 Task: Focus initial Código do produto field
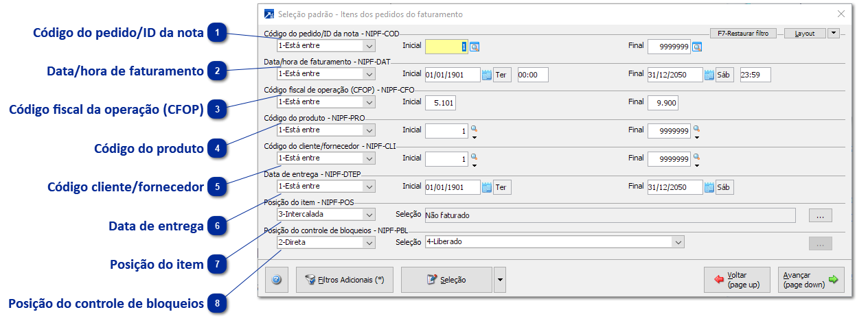(x=447, y=131)
